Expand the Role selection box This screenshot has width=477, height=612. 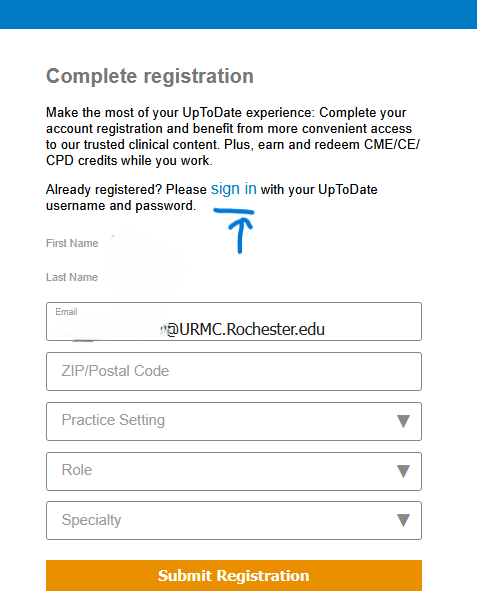pos(234,471)
